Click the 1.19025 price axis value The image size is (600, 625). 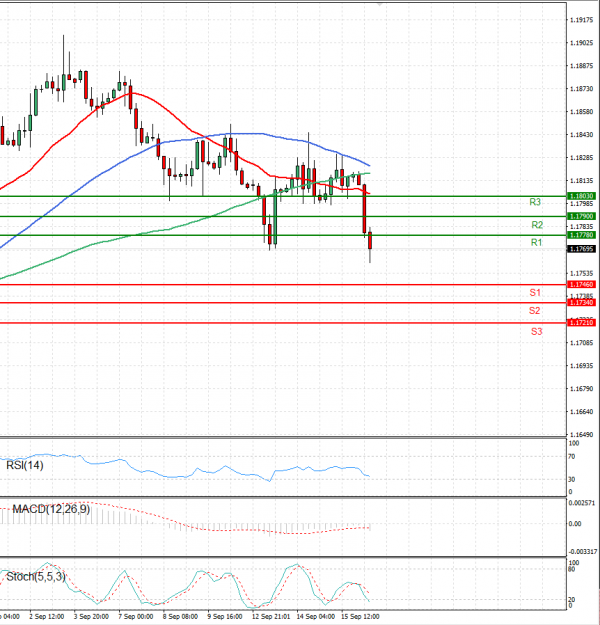581,43
